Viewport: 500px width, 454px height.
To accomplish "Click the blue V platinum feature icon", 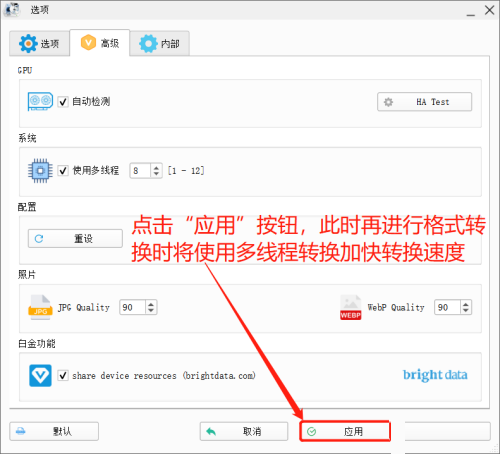I will [x=40, y=375].
